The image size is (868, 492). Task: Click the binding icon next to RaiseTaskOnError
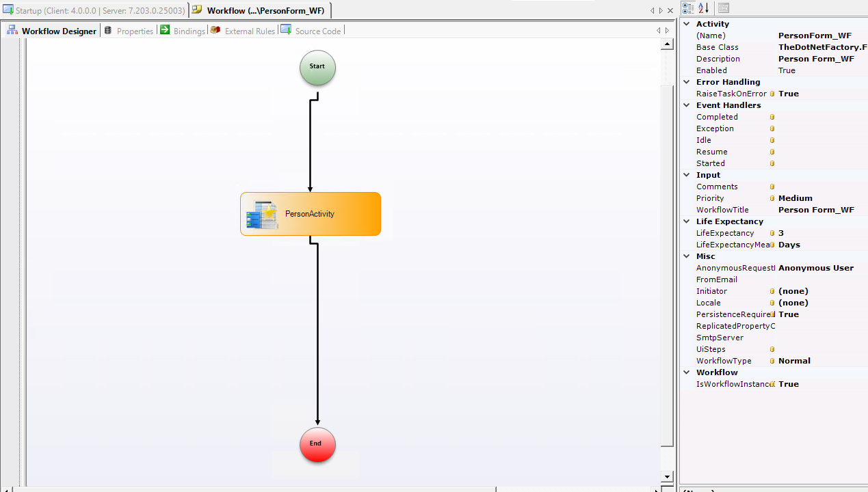click(772, 94)
